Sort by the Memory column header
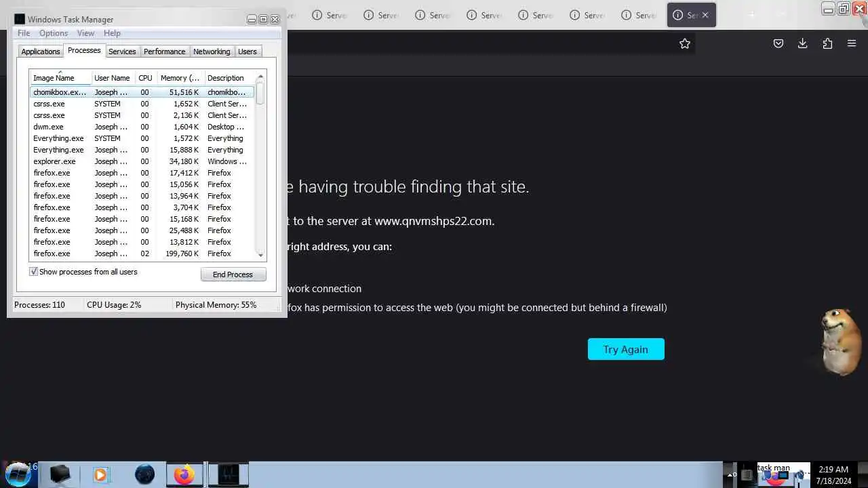The width and height of the screenshot is (868, 488). [180, 78]
